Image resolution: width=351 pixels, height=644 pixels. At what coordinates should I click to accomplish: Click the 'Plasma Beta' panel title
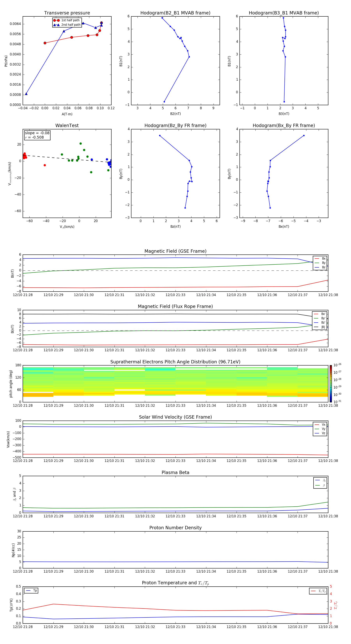(x=175, y=472)
